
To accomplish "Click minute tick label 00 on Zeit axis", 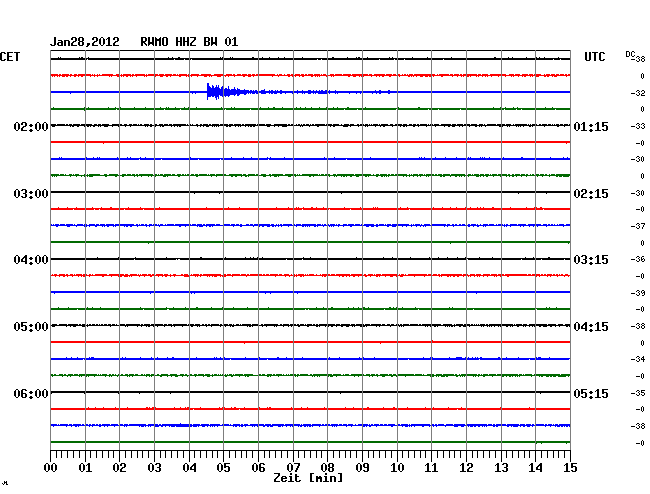I will [51, 467].
